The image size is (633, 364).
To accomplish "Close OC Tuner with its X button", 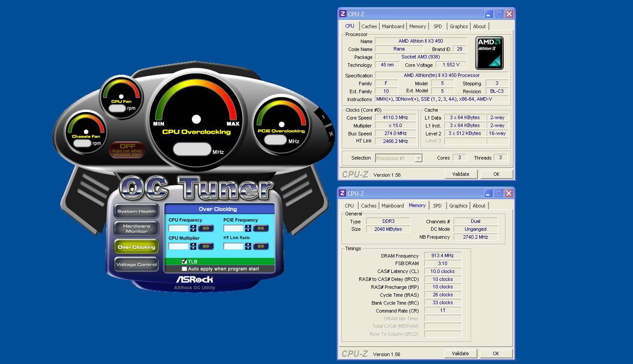I will 331,133.
